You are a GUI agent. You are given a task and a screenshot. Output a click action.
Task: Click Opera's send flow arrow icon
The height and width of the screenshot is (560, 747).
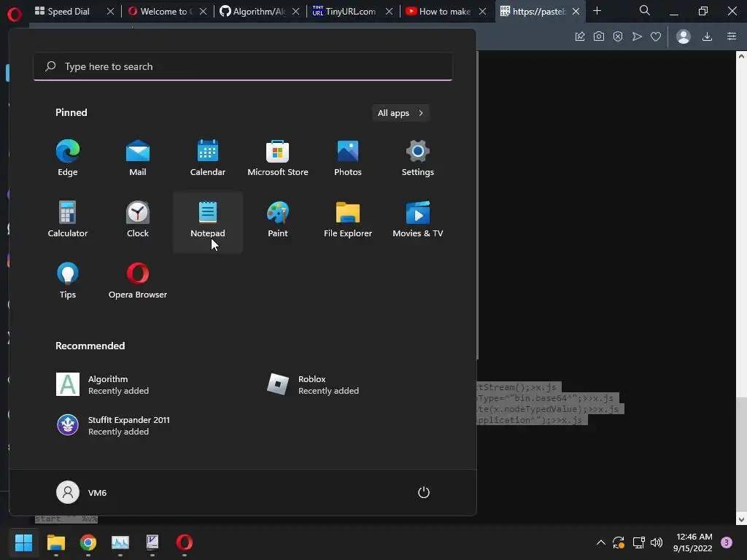(637, 36)
